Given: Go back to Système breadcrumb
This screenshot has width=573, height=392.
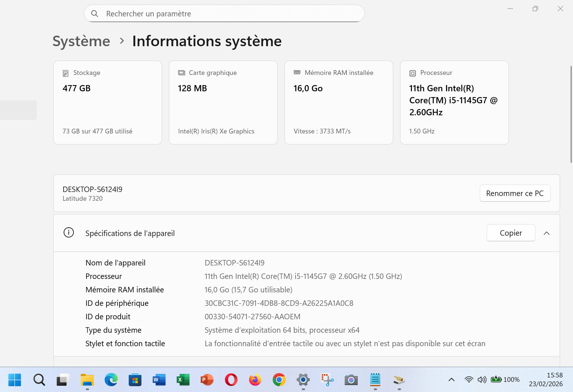Looking at the screenshot, I should click(x=81, y=41).
